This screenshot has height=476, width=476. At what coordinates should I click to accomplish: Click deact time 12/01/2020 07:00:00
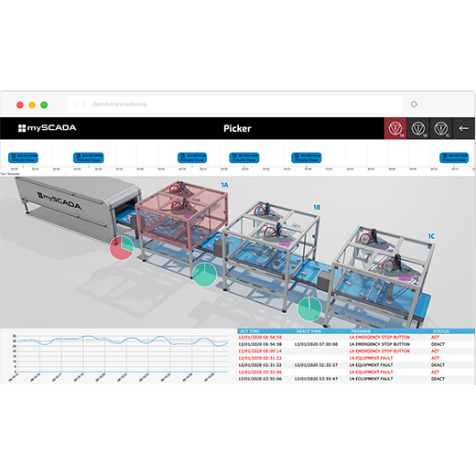(x=316, y=344)
